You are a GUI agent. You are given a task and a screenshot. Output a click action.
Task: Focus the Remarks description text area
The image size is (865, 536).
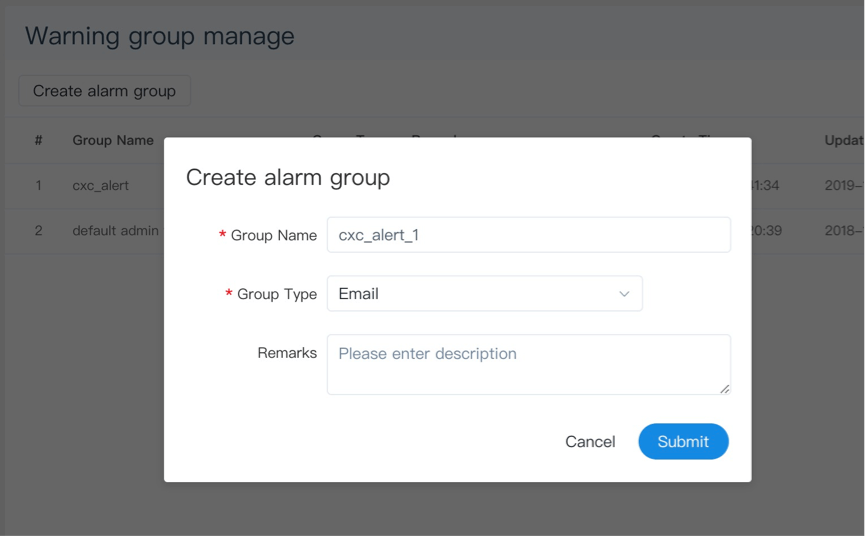point(528,364)
